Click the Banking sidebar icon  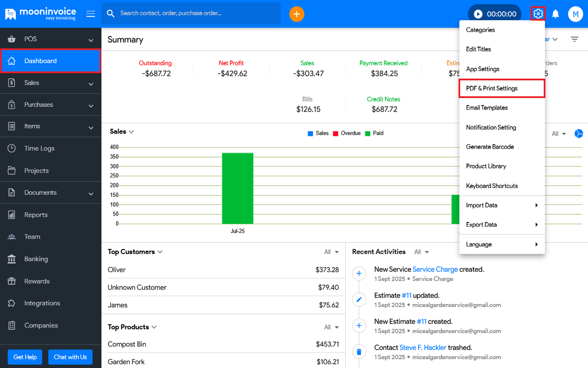pyautogui.click(x=12, y=259)
